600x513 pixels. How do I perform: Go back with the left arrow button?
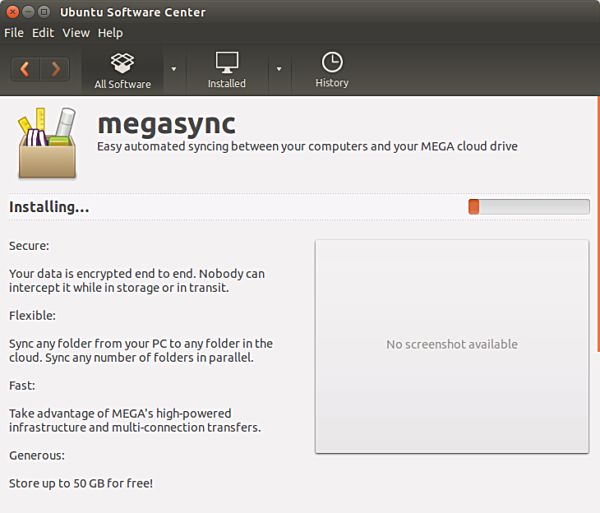point(25,69)
